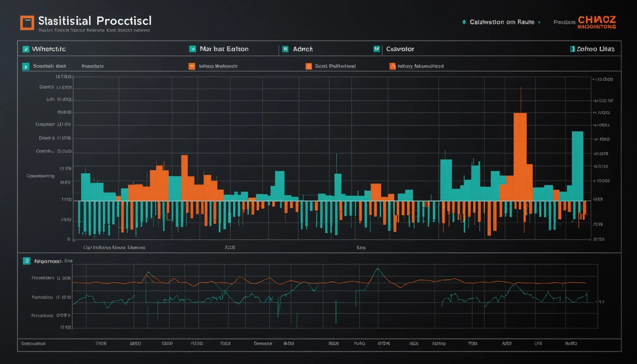
Task: Toggle the teal checkbox beside Mar baıt Eoīton
Action: pos(192,49)
